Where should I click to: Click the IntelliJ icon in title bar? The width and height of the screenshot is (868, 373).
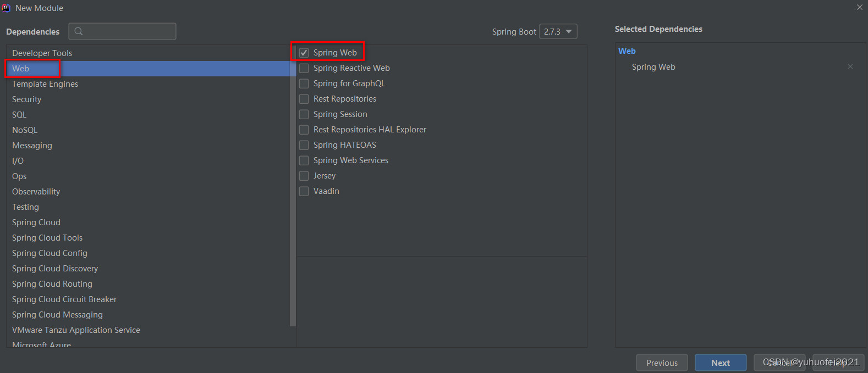(x=6, y=8)
